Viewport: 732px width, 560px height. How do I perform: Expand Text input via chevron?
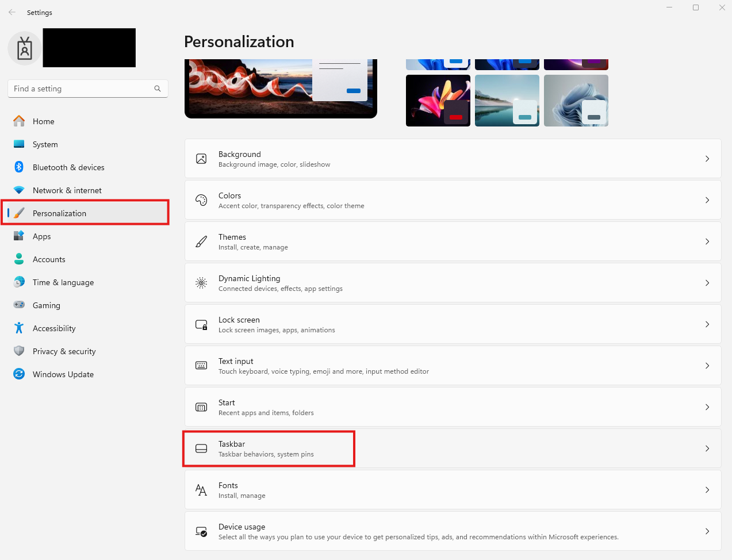pyautogui.click(x=707, y=366)
